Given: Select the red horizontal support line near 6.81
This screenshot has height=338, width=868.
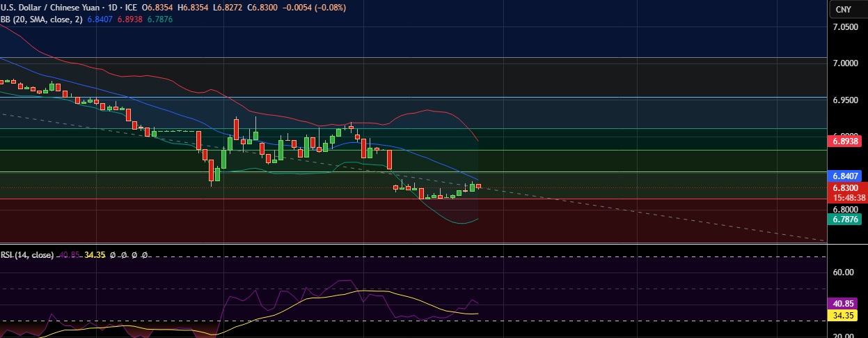Looking at the screenshot, I should coord(278,199).
